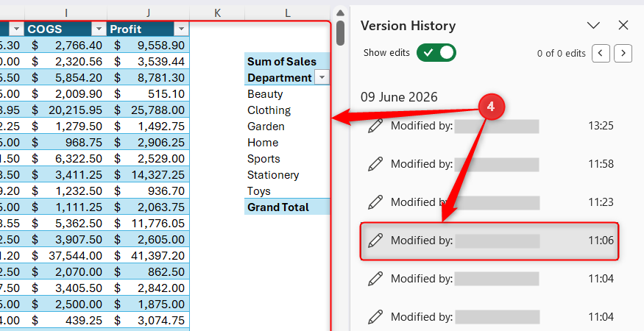Screen dimensions: 644x331
Task: Go to next edit arrow
Action: coord(623,54)
